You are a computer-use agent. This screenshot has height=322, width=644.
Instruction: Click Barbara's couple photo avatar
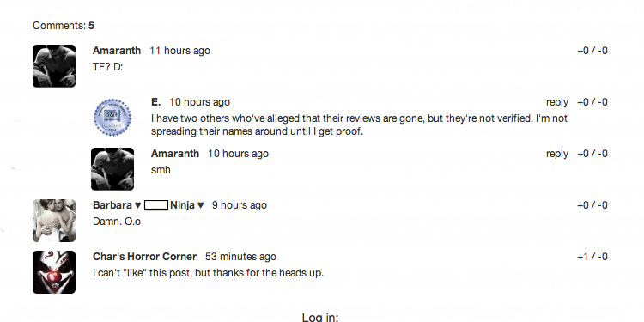[54, 221]
